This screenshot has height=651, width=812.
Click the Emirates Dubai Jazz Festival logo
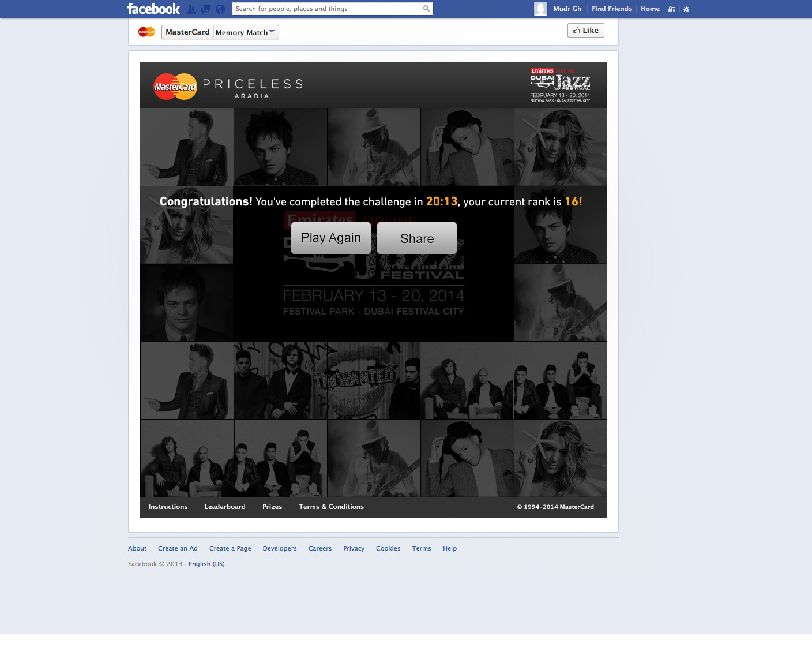coord(560,85)
